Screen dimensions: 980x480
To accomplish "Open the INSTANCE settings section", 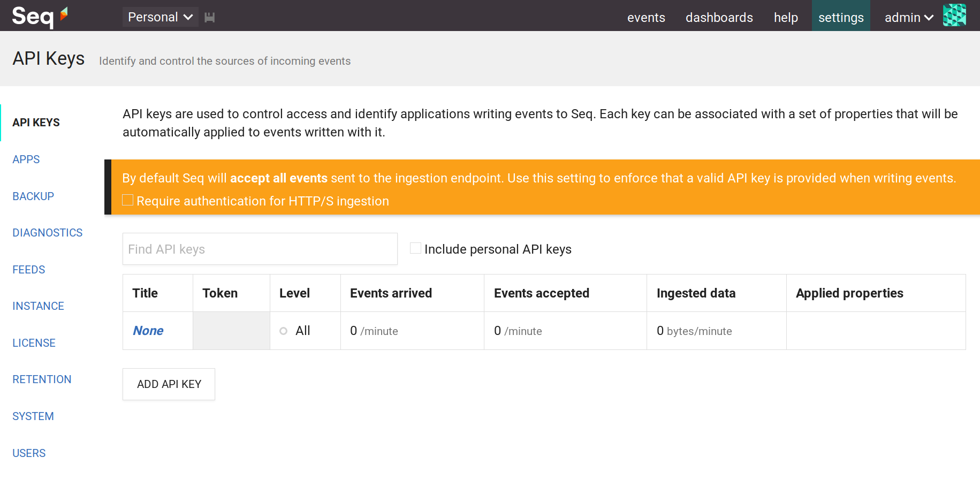I will pyautogui.click(x=39, y=306).
